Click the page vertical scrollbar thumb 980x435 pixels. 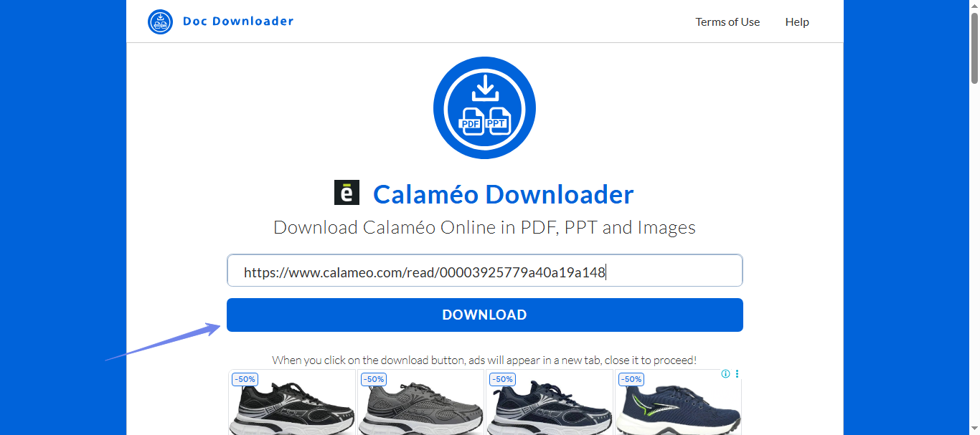pyautogui.click(x=974, y=47)
